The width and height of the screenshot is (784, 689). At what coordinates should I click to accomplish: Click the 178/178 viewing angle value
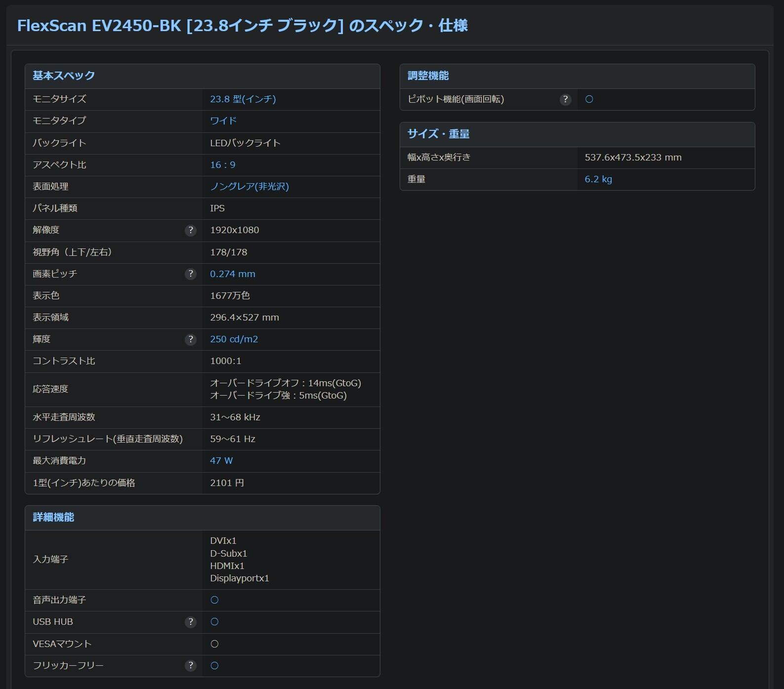coord(229,252)
